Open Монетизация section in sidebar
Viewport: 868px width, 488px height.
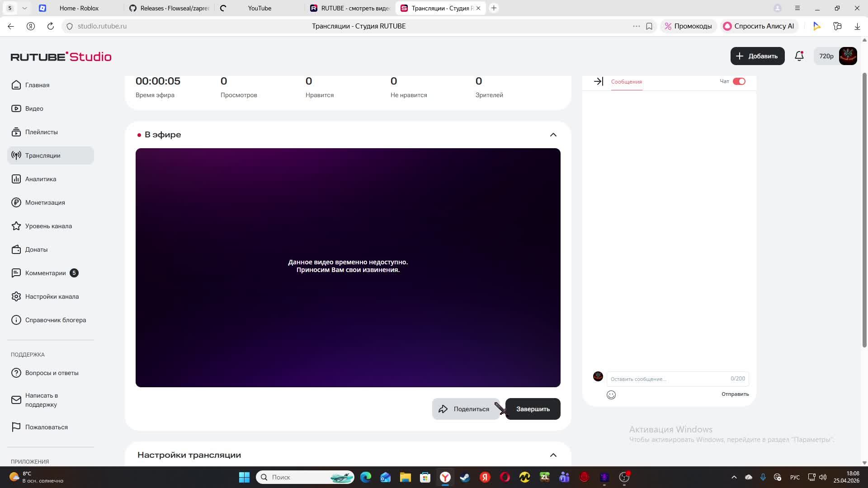[x=45, y=202]
